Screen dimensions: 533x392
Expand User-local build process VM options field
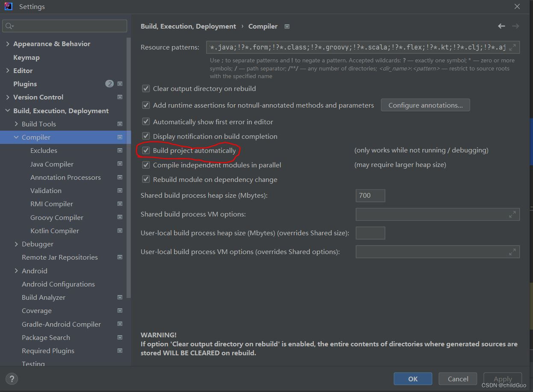[x=512, y=252]
